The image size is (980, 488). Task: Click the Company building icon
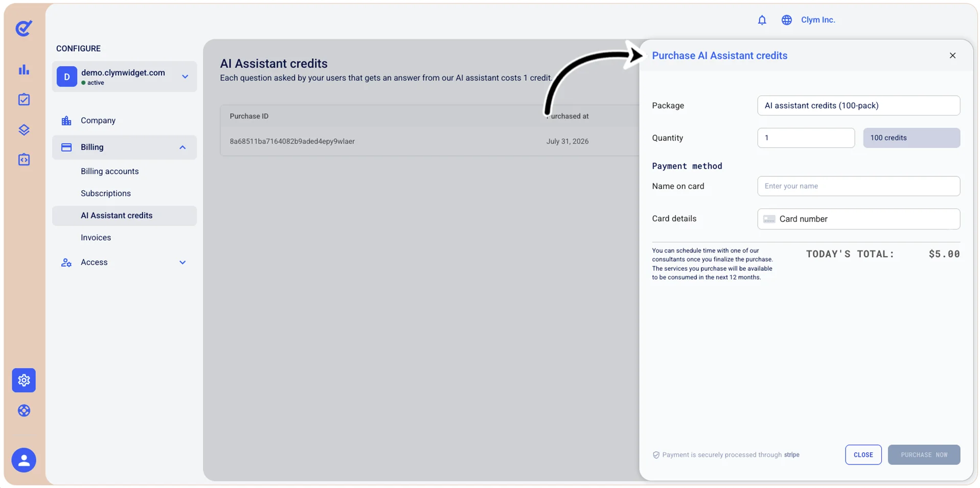(66, 121)
